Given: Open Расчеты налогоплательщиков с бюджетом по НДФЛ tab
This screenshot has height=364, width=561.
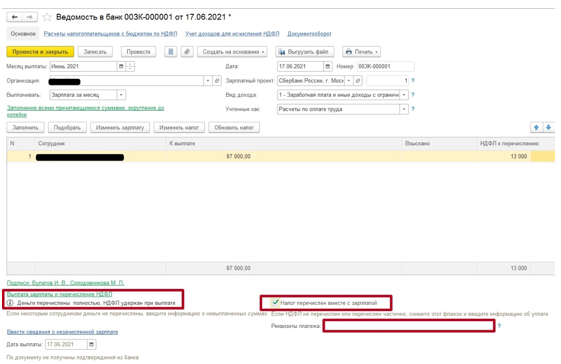Looking at the screenshot, I should 111,34.
